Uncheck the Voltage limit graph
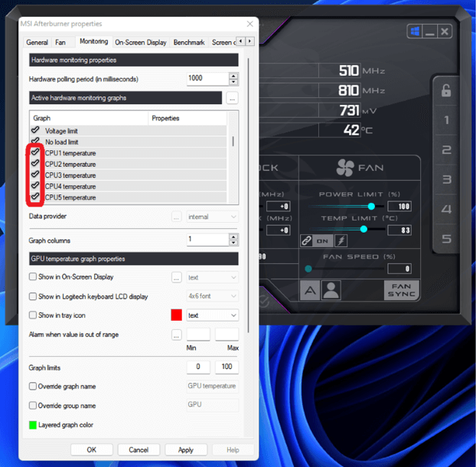The width and height of the screenshot is (476, 467). (35, 130)
